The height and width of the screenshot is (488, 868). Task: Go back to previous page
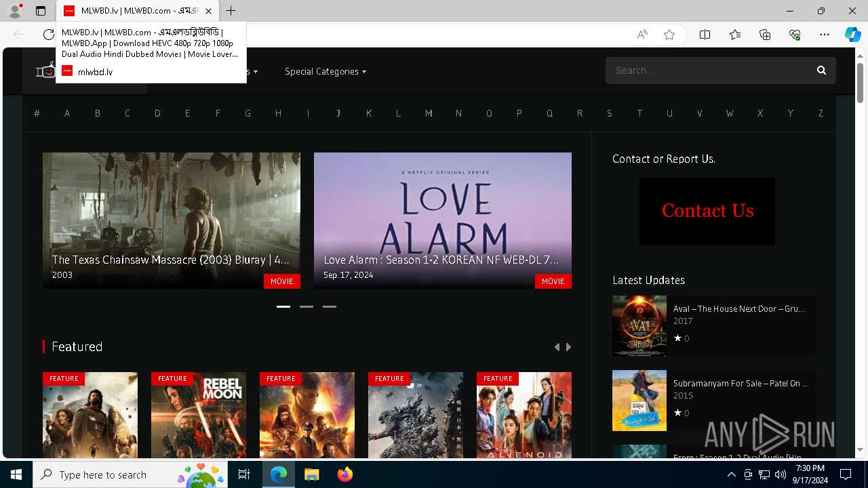pos(19,35)
